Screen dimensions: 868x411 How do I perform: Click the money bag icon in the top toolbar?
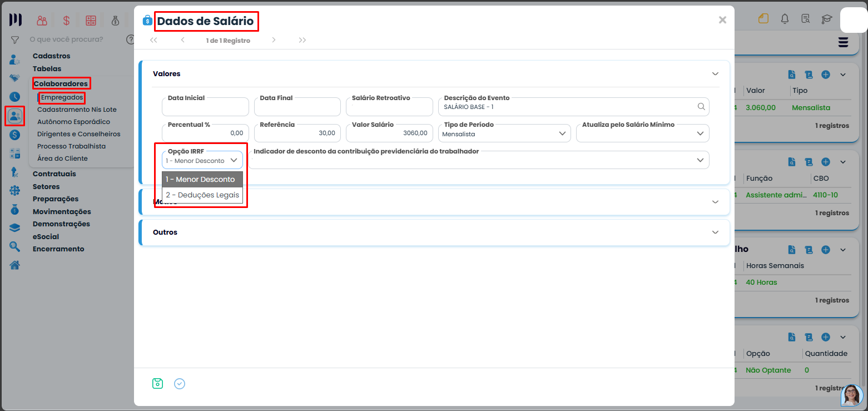click(115, 21)
